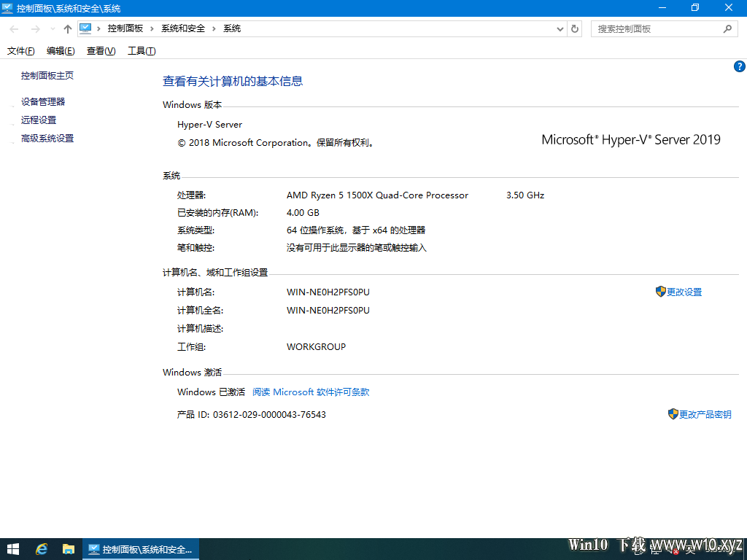The image size is (747, 560).
Task: Select WORKGROUP value text
Action: [317, 347]
